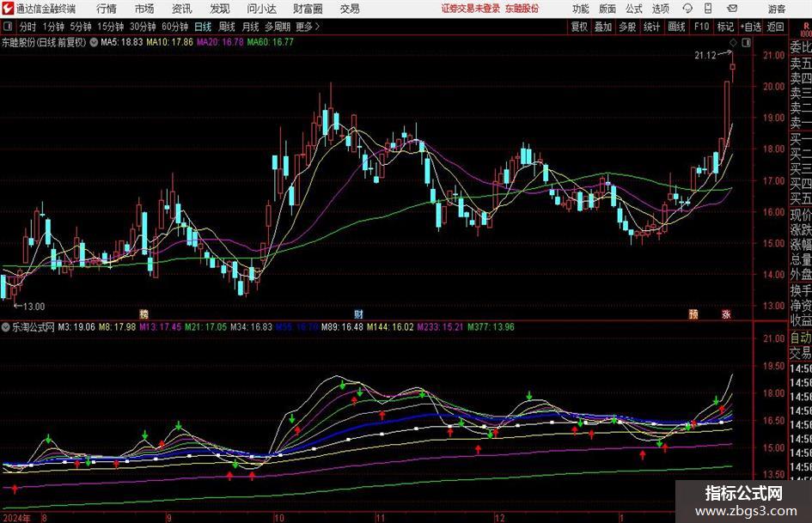Switch to the 1分钟 period tab

point(53,27)
